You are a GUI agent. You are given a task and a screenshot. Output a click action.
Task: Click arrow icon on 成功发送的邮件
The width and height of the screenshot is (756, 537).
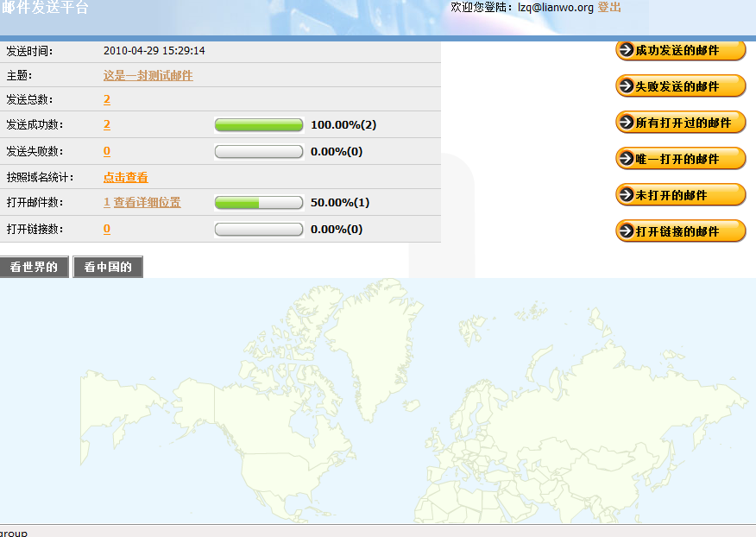pyautogui.click(x=626, y=50)
